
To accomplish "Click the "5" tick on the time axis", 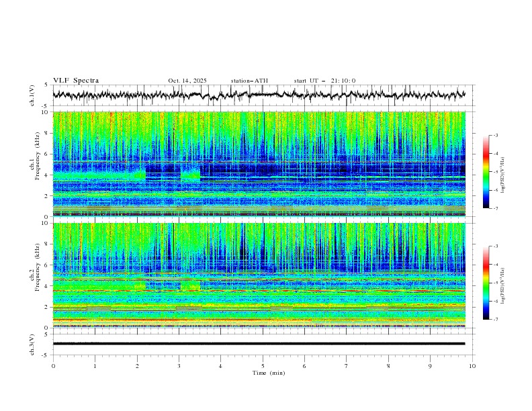I will 263,366.
